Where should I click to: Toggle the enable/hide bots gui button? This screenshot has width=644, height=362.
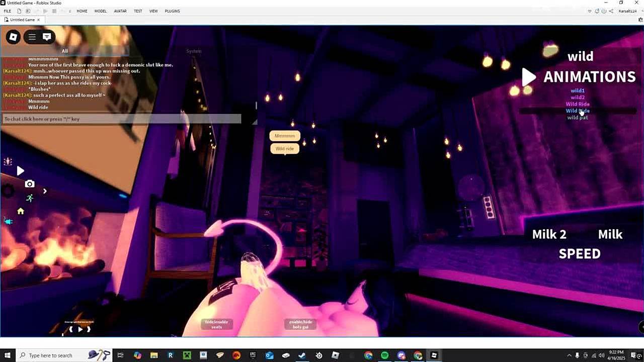[300, 324]
